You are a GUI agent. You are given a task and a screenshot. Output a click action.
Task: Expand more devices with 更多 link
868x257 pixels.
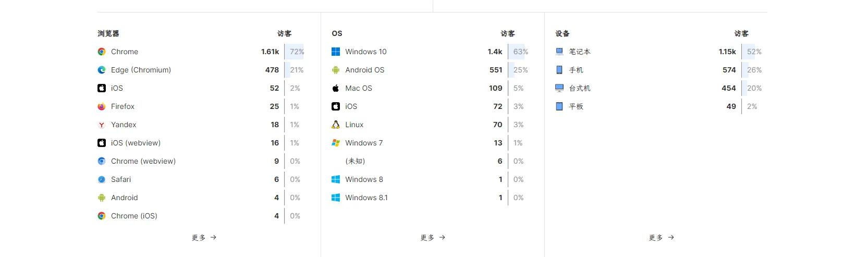coord(661,238)
